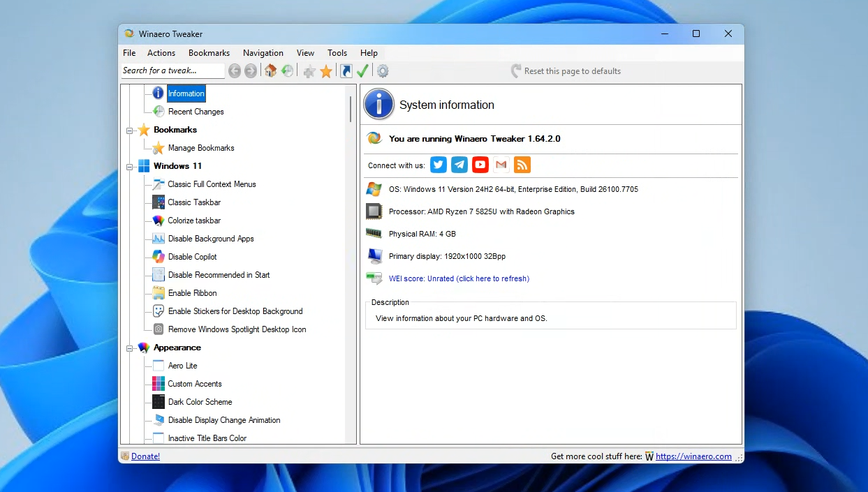Click the Home toolbar icon
This screenshot has height=492, width=868.
270,71
